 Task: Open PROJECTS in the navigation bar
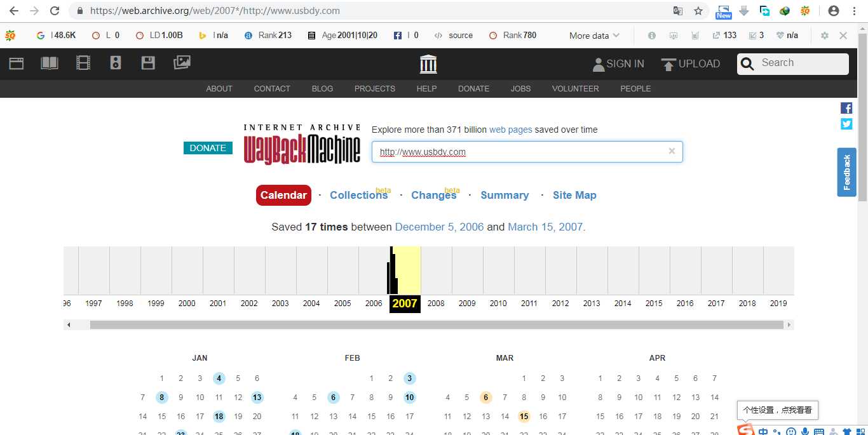coord(375,88)
